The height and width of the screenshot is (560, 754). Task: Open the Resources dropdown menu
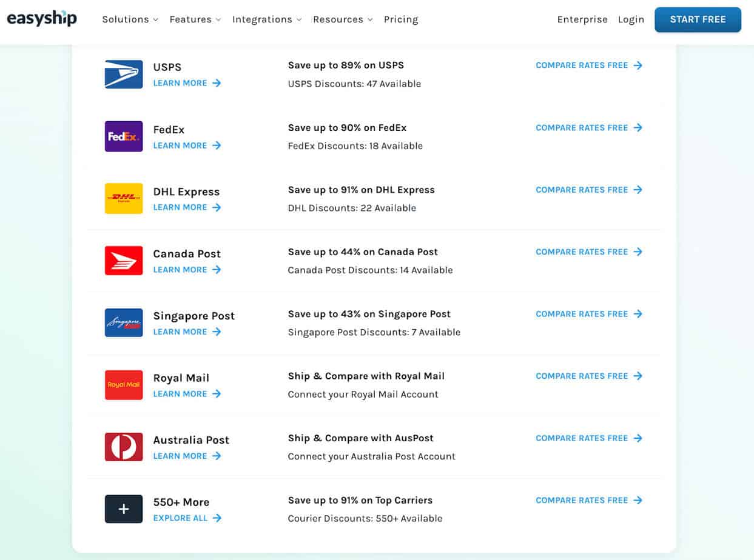(x=343, y=19)
